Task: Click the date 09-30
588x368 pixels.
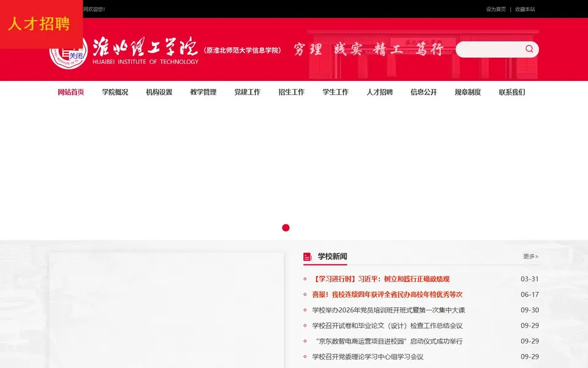Action: (529, 310)
